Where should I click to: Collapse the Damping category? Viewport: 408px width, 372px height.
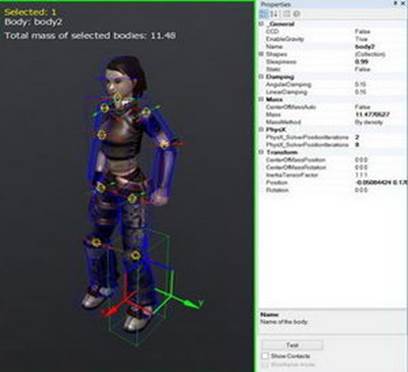tap(262, 77)
